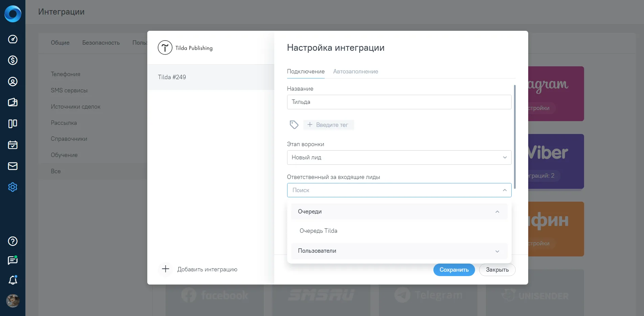644x316 pixels.
Task: Click the tag icon beside tag field
Action: coord(294,125)
